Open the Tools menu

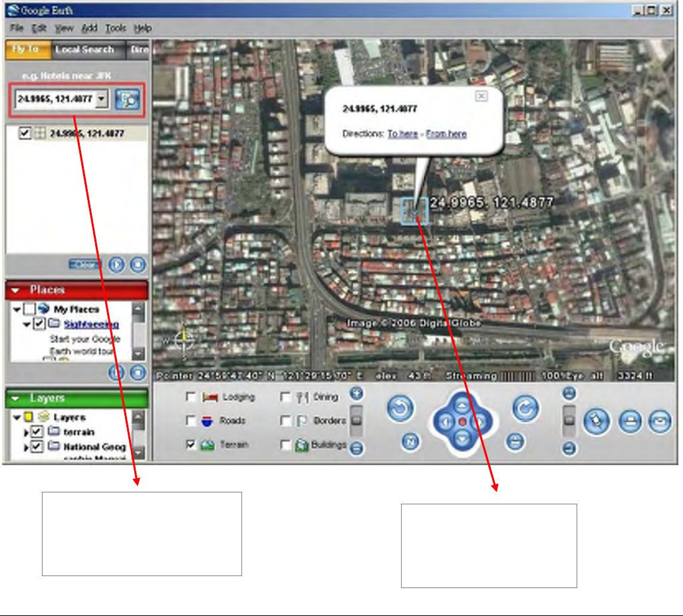(x=116, y=29)
